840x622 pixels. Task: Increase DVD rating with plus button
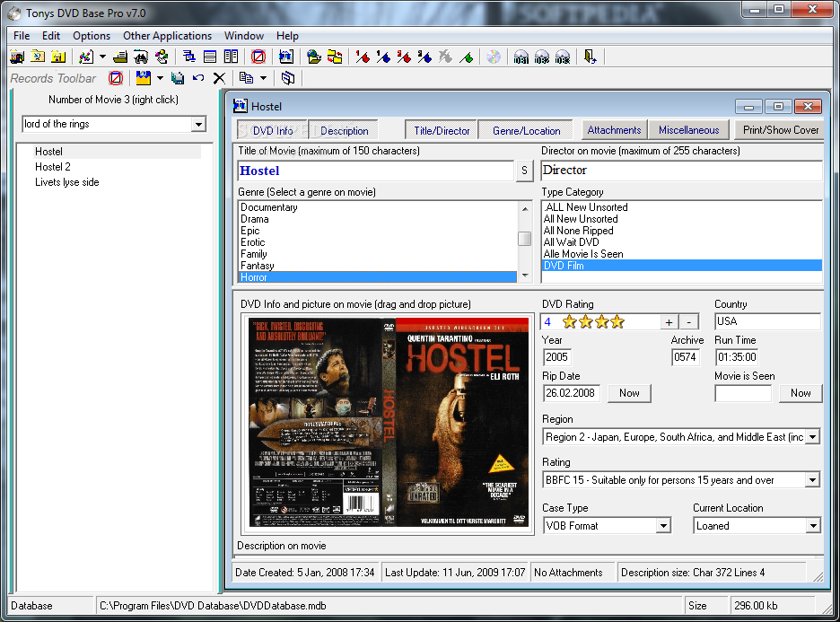pyautogui.click(x=669, y=322)
